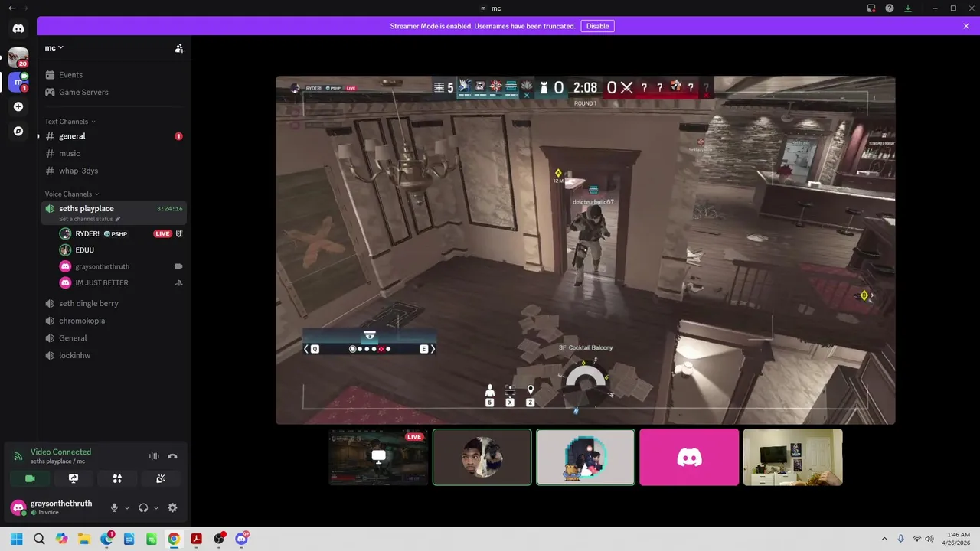This screenshot has height=551, width=980.
Task: Click Video Connected status text
Action: [x=60, y=452]
